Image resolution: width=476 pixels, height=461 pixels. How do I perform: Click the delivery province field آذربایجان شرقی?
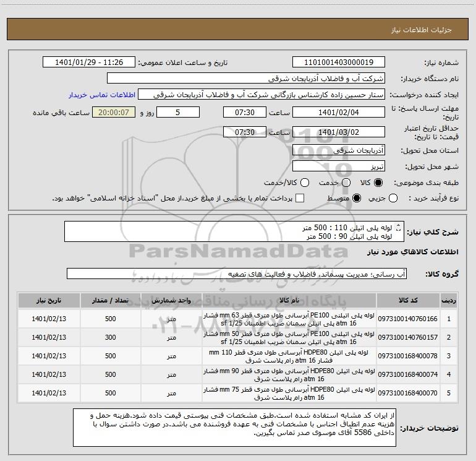[x=339, y=150]
